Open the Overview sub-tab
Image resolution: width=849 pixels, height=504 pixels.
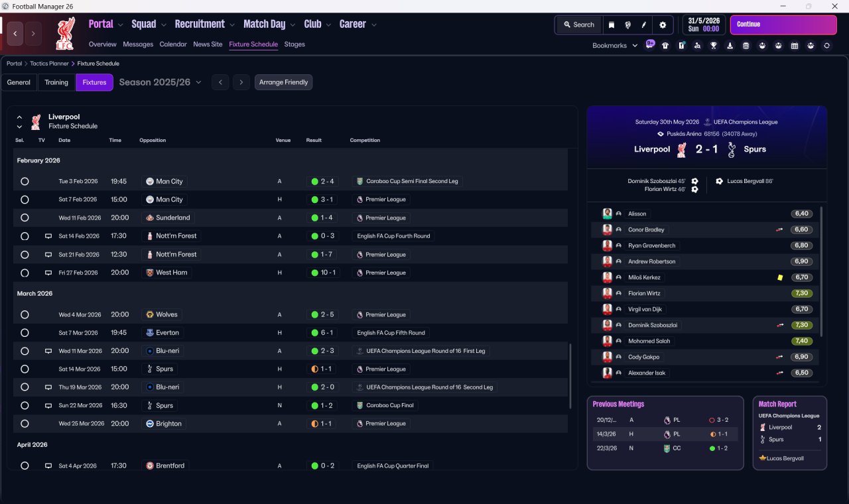click(x=103, y=44)
